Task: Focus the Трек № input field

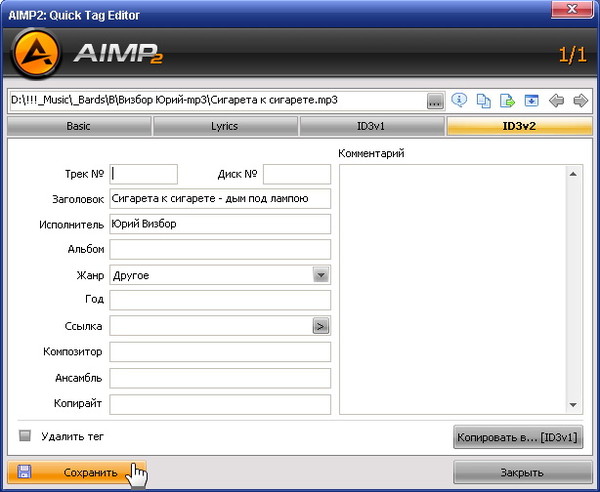Action: (143, 174)
